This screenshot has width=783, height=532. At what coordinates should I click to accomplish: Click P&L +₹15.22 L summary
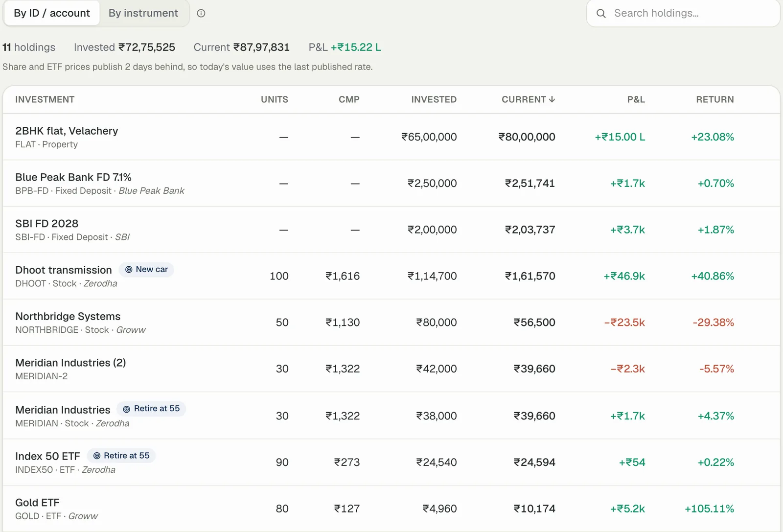345,47
